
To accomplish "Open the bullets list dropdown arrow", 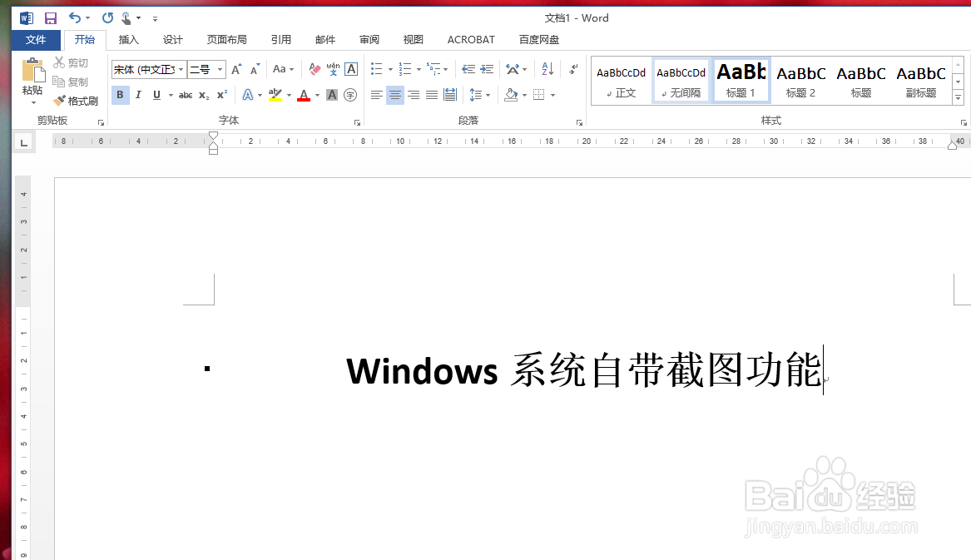I will pos(391,69).
